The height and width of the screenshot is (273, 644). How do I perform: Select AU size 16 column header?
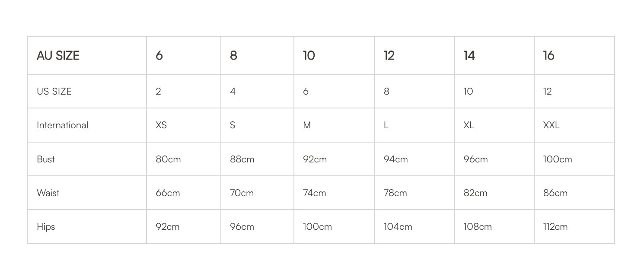click(574, 55)
